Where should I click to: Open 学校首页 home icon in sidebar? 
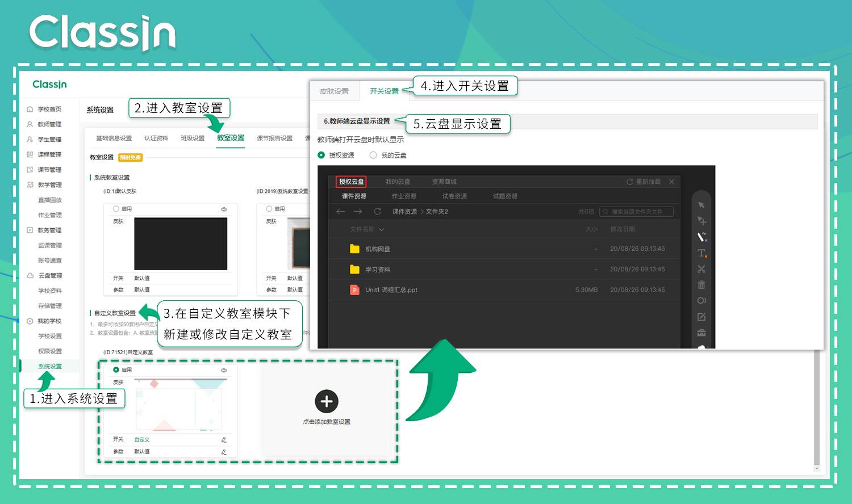pyautogui.click(x=30, y=109)
